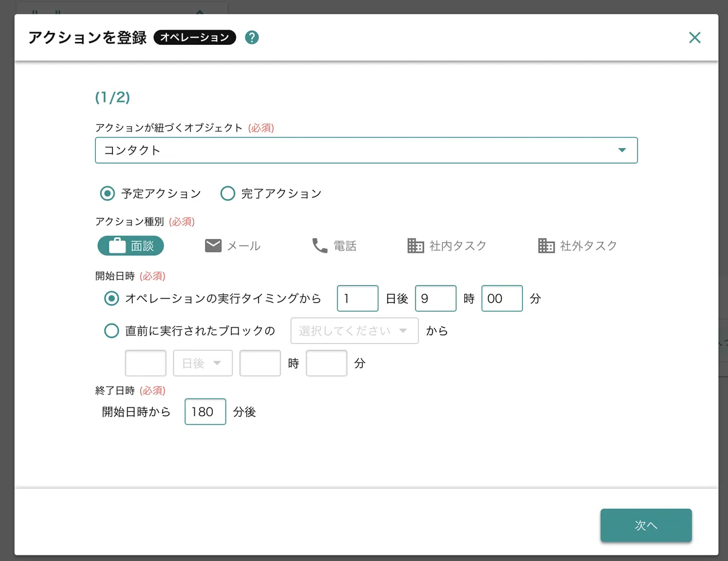
Task: Click the 次へ button
Action: point(645,525)
